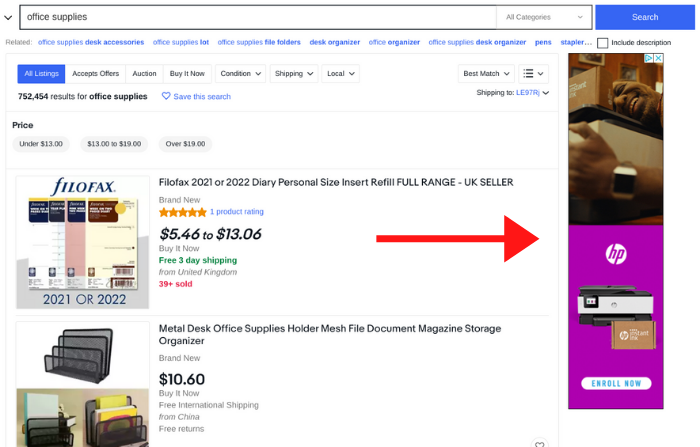Open the related search link reading exactly desk organizer

pos(335,42)
